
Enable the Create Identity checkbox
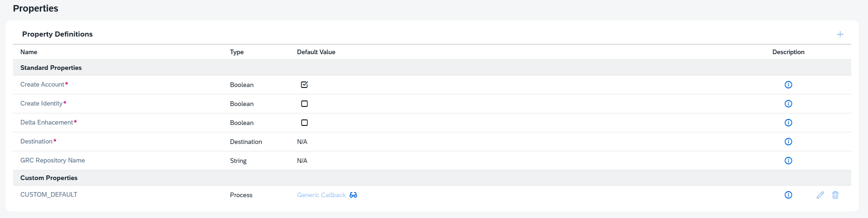(304, 104)
